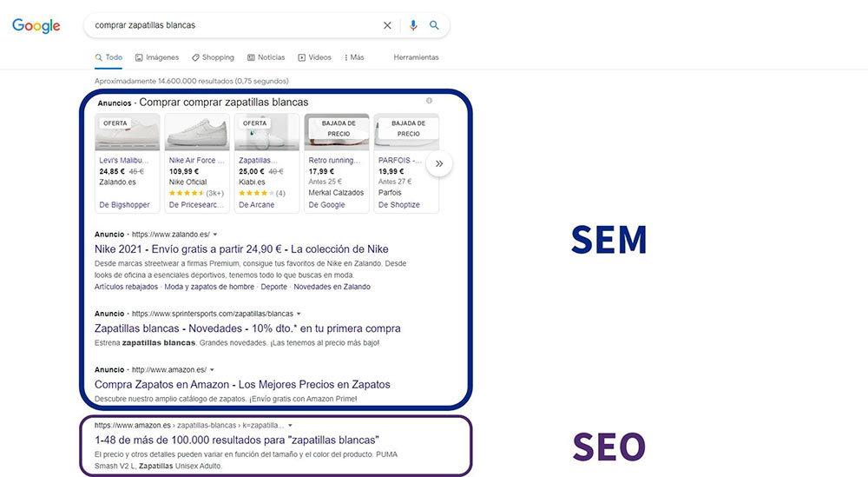The image size is (868, 477).
Task: Click the PARFOIS product title
Action: pos(399,160)
